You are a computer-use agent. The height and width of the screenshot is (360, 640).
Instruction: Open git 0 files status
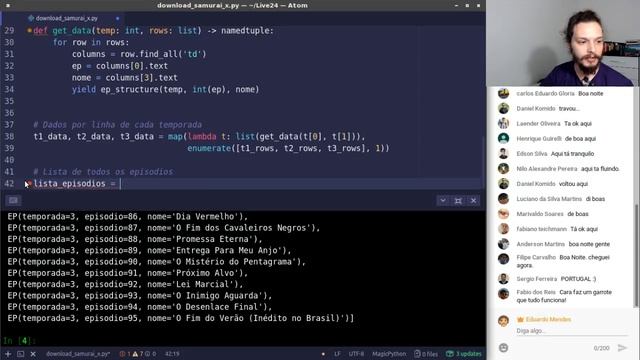pyautogui.click(x=426, y=354)
